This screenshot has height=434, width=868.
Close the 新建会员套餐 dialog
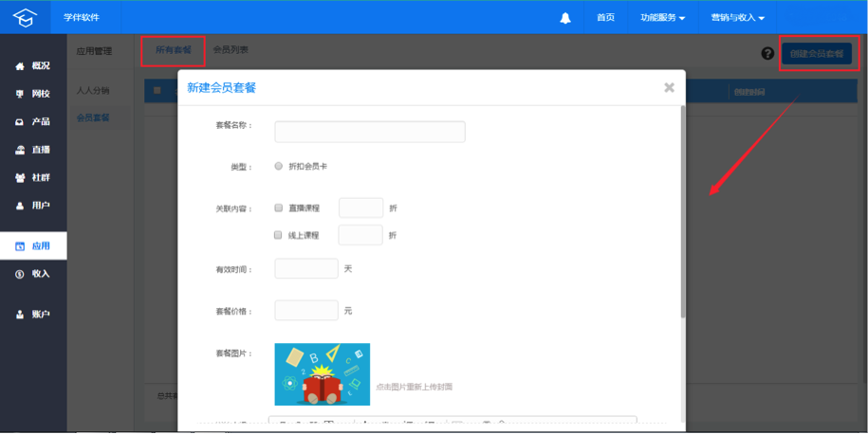pyautogui.click(x=670, y=87)
